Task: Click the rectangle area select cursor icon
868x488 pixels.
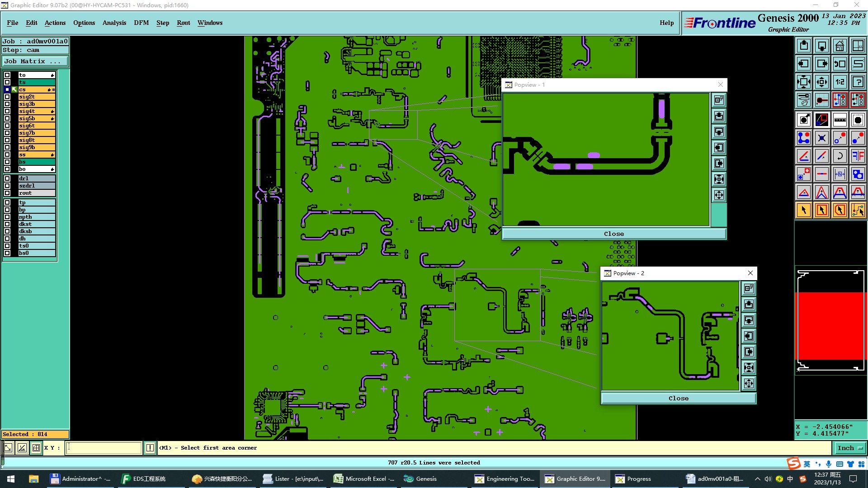Action: pyautogui.click(x=822, y=210)
